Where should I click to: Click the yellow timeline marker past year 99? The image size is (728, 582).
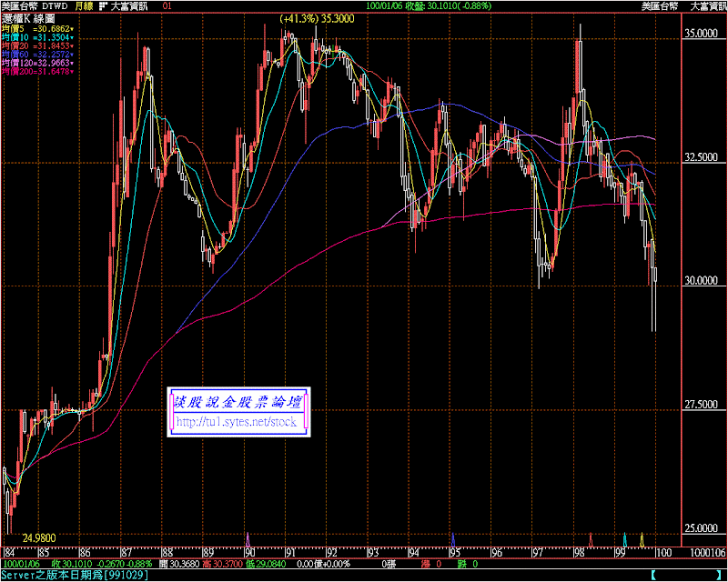coord(642,539)
